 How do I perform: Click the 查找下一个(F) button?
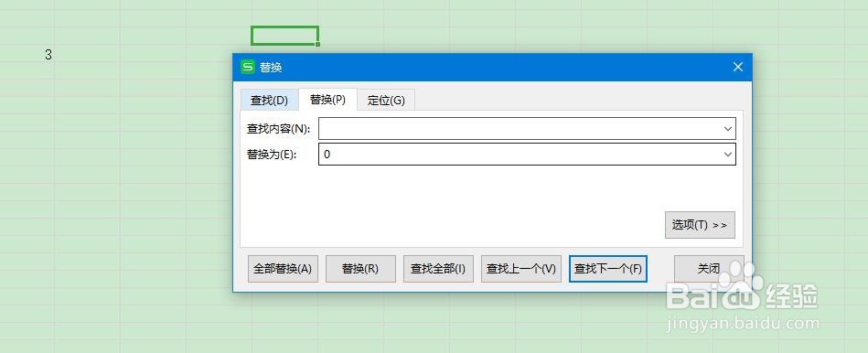(x=608, y=269)
